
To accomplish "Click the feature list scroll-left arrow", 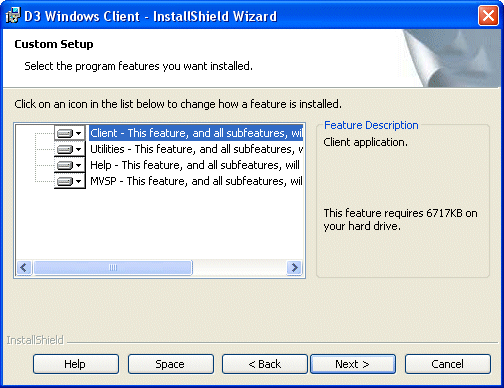I will [x=24, y=267].
